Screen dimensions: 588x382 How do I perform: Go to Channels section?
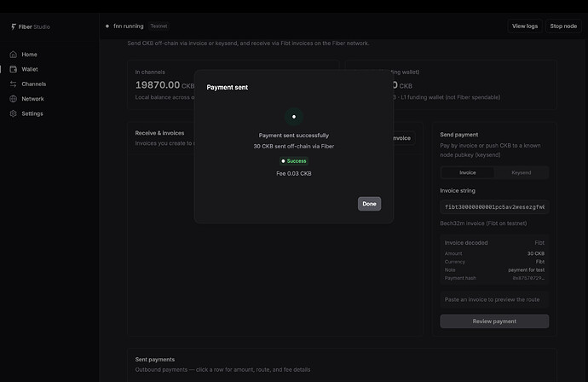point(34,84)
